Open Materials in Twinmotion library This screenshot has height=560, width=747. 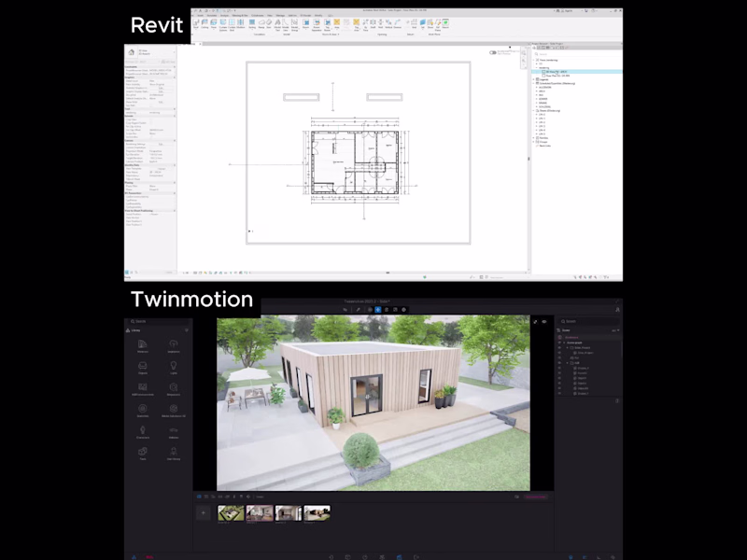pyautogui.click(x=143, y=346)
